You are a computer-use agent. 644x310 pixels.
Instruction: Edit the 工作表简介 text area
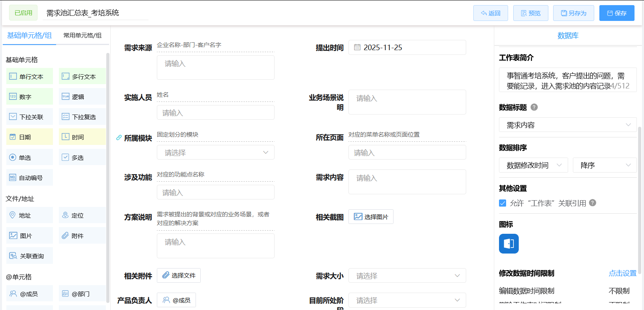[568, 80]
